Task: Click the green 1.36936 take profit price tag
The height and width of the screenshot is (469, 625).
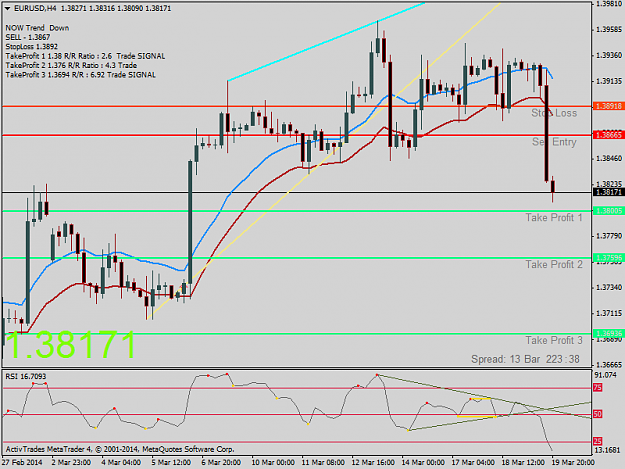Action: point(608,334)
